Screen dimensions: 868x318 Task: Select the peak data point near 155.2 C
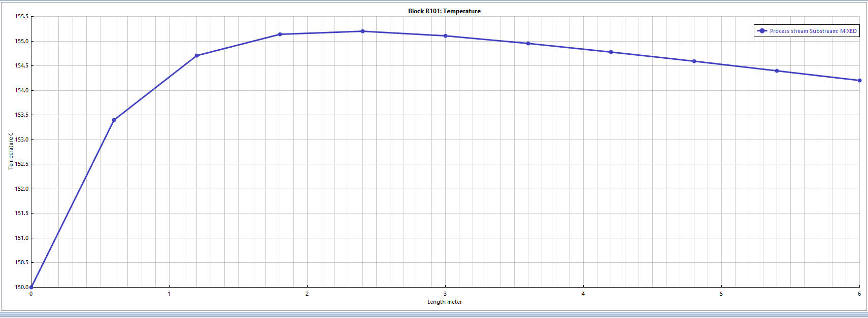coord(362,31)
